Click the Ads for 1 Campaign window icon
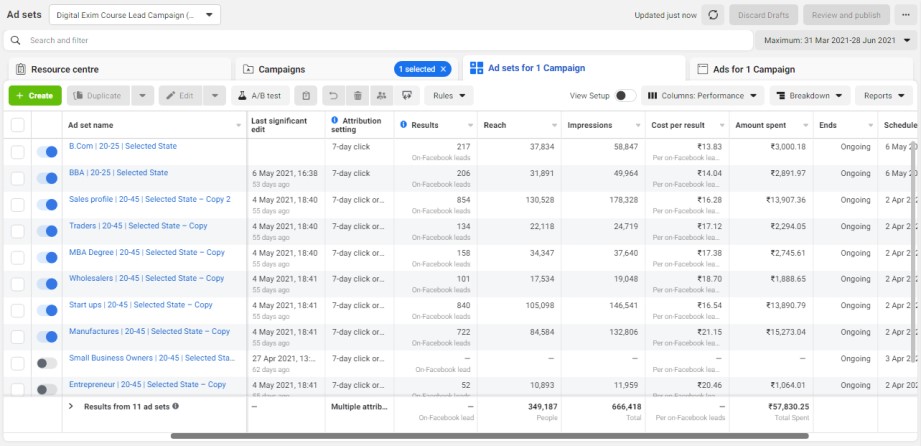The image size is (921, 446). [x=702, y=69]
